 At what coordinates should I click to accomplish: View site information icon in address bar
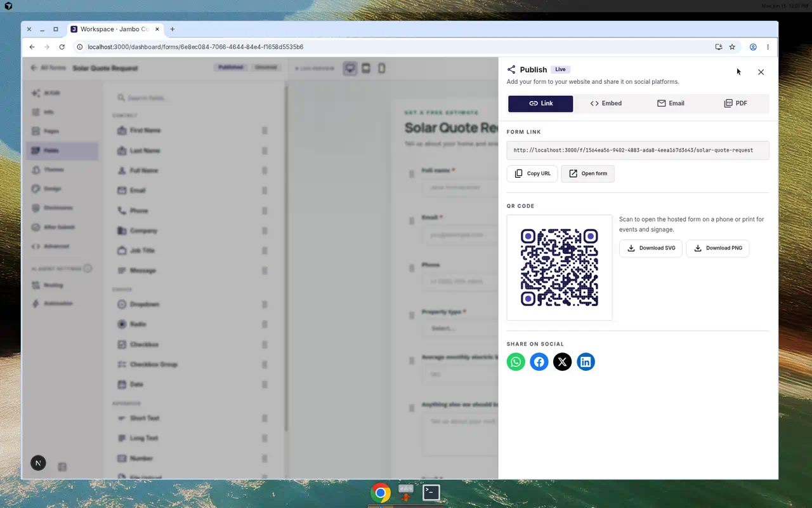[x=80, y=47]
